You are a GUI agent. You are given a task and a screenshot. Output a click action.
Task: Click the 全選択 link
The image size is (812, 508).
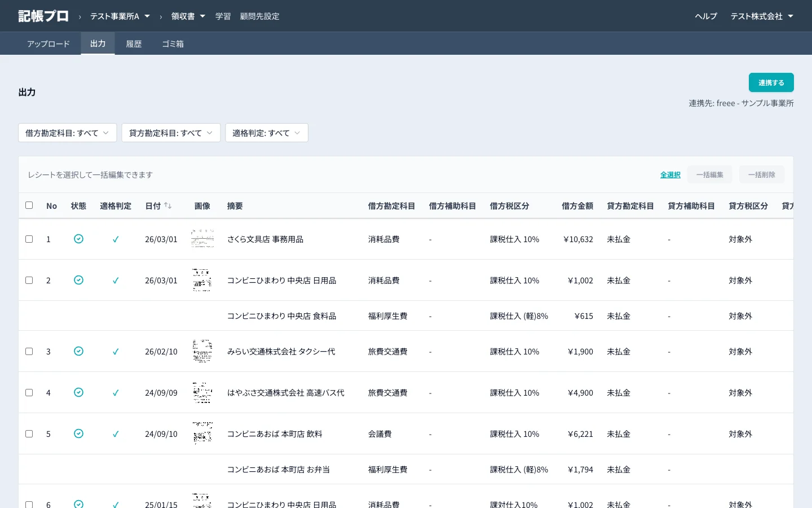670,175
